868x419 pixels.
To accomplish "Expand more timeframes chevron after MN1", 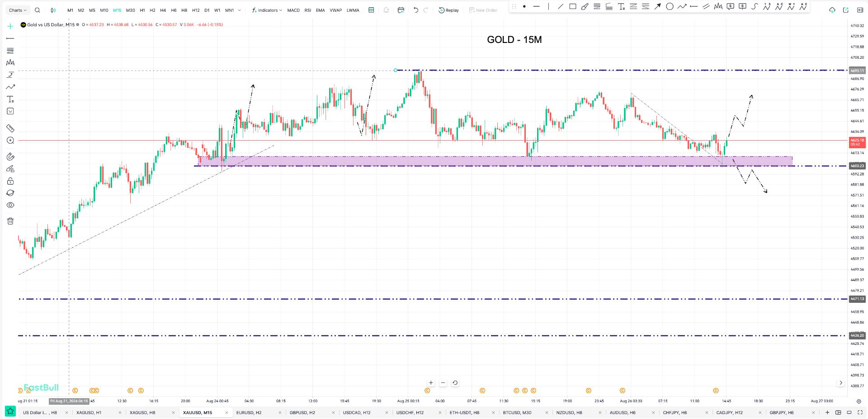I will 239,10.
